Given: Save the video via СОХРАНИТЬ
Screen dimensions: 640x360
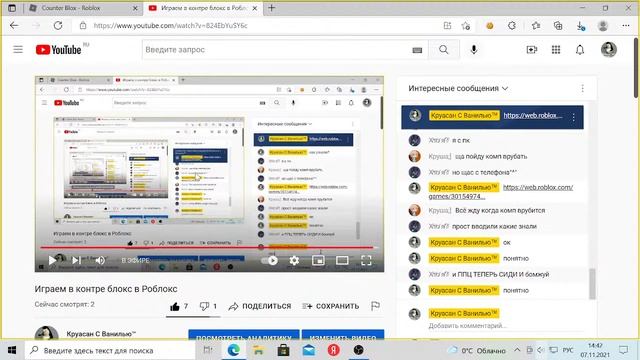Looking at the screenshot, I should [x=331, y=306].
